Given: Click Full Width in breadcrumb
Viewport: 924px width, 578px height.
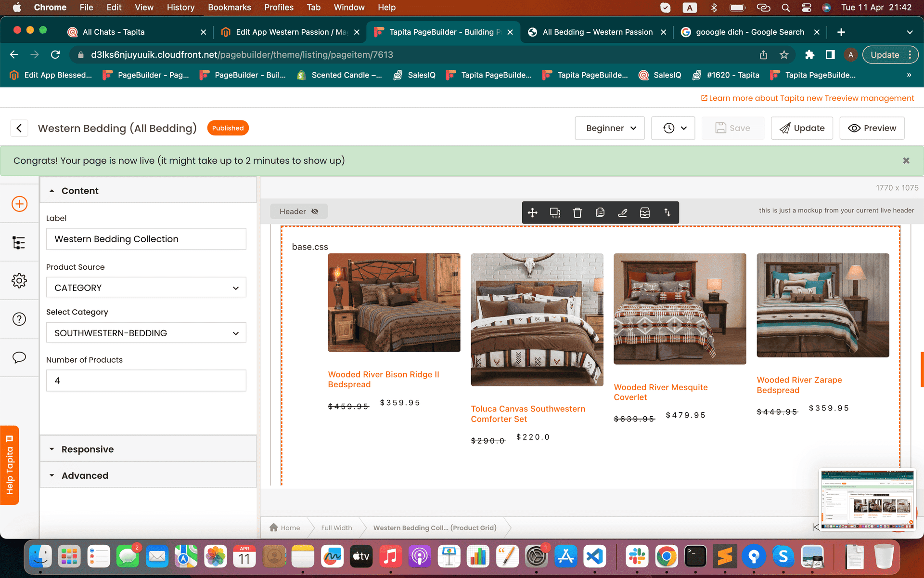Looking at the screenshot, I should click(336, 528).
